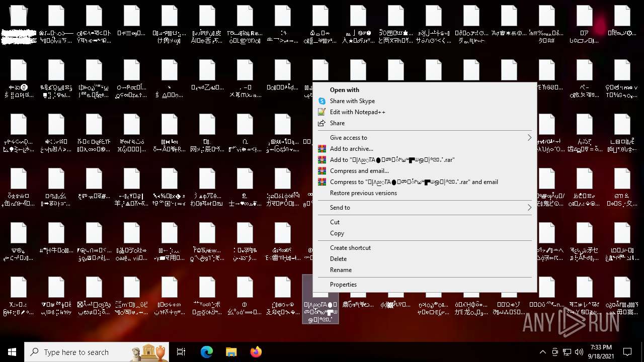Screen dimensions: 644x362
Task: Choose Create shortcut
Action: click(350, 248)
